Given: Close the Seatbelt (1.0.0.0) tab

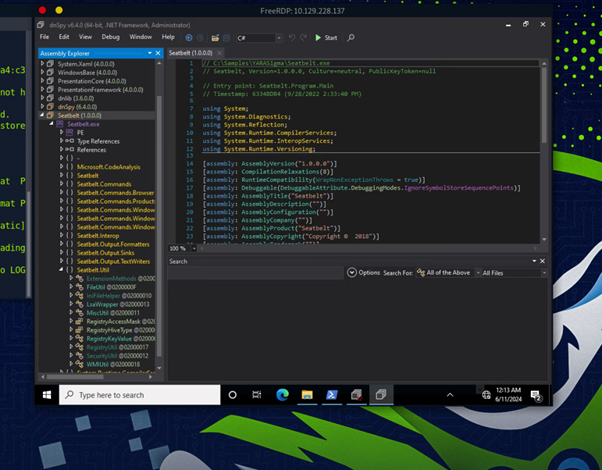Looking at the screenshot, I should tap(219, 53).
